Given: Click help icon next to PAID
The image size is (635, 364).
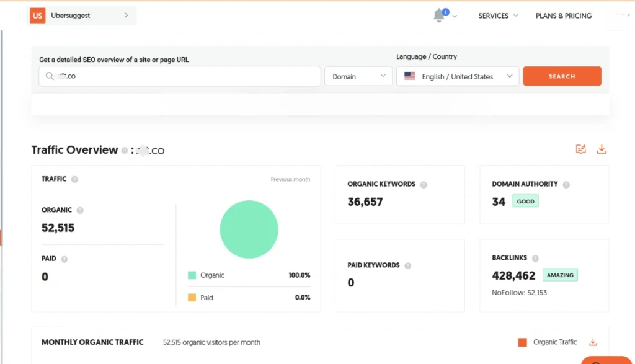Looking at the screenshot, I should point(64,259).
